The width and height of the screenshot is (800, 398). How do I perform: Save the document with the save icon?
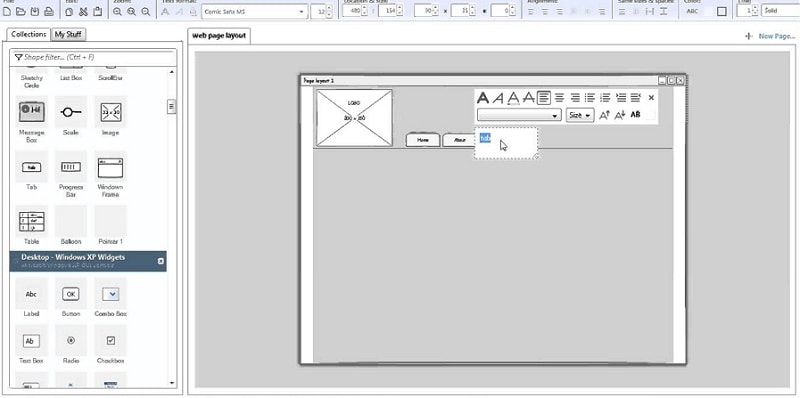pyautogui.click(x=35, y=11)
